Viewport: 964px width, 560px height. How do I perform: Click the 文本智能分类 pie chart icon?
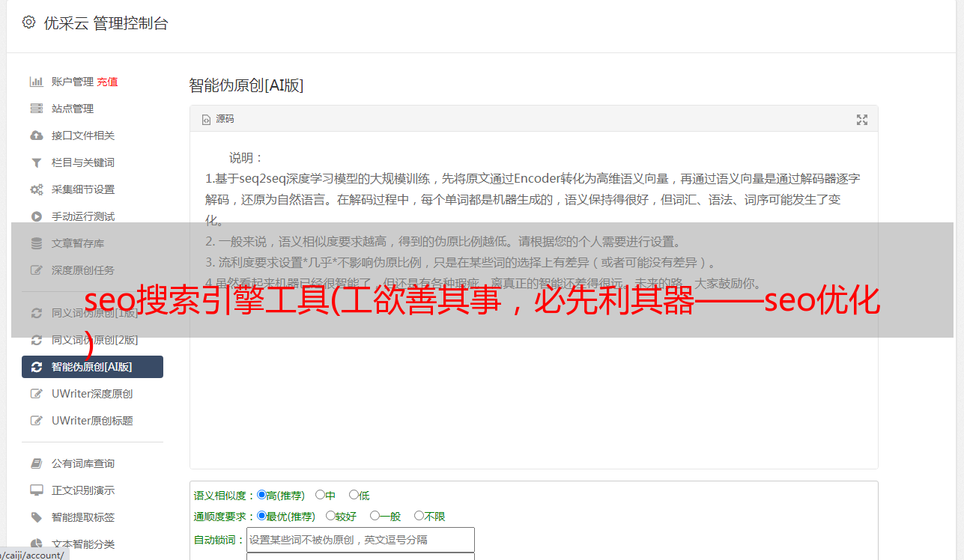click(36, 544)
